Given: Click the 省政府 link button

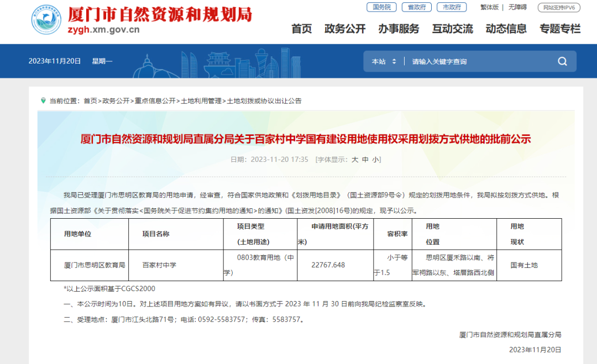Looking at the screenshot, I should pos(417,7).
